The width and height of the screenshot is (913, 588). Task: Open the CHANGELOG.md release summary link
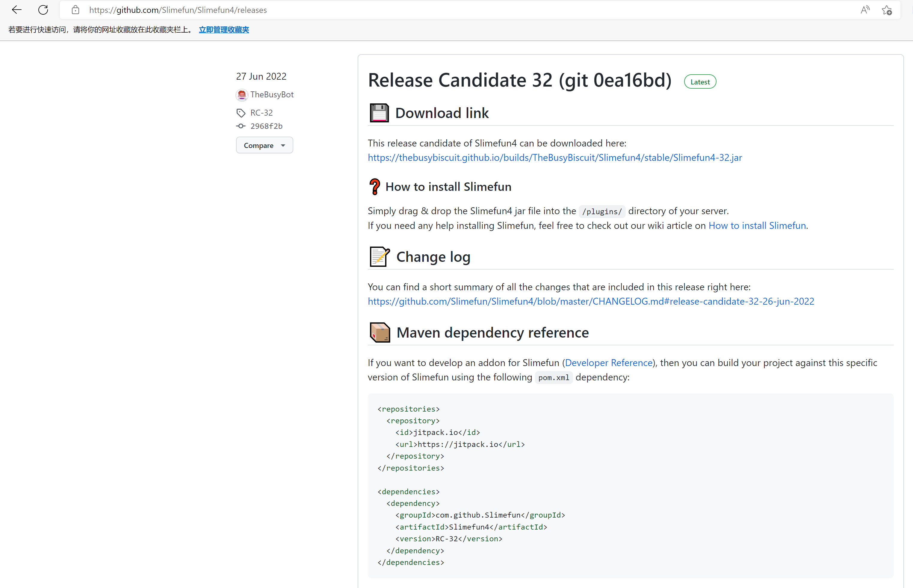point(590,301)
